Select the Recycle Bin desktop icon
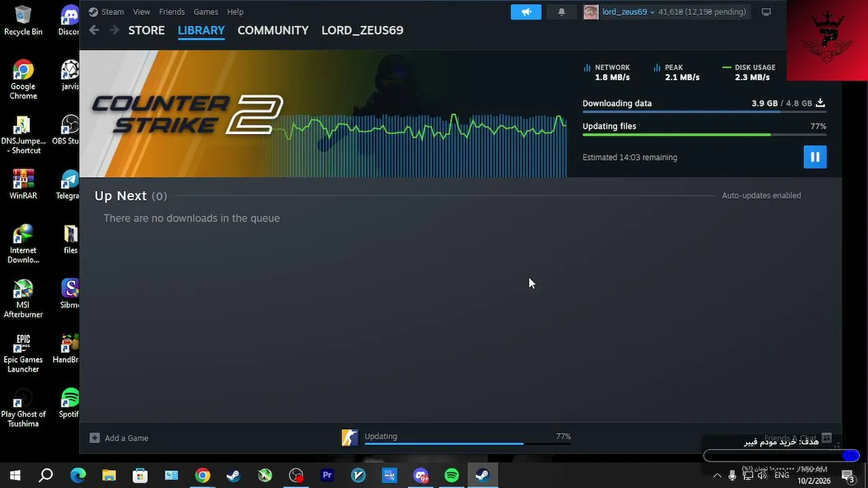The width and height of the screenshot is (868, 488). pyautogui.click(x=23, y=21)
